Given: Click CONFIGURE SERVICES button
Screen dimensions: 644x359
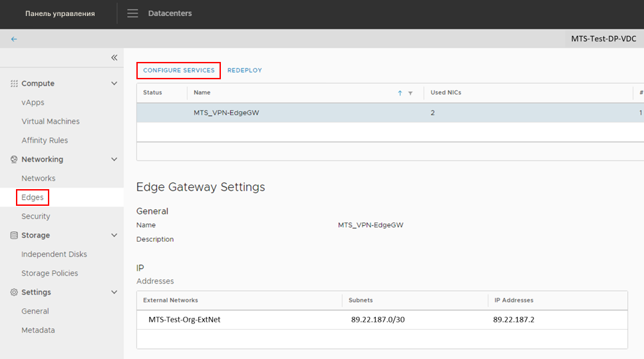Looking at the screenshot, I should click(178, 70).
